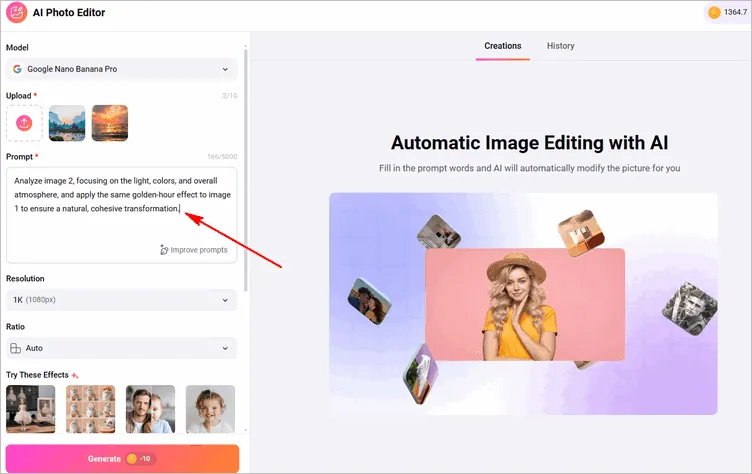The width and height of the screenshot is (752, 474).
Task: Click the 166/5000 character counter
Action: click(222, 156)
